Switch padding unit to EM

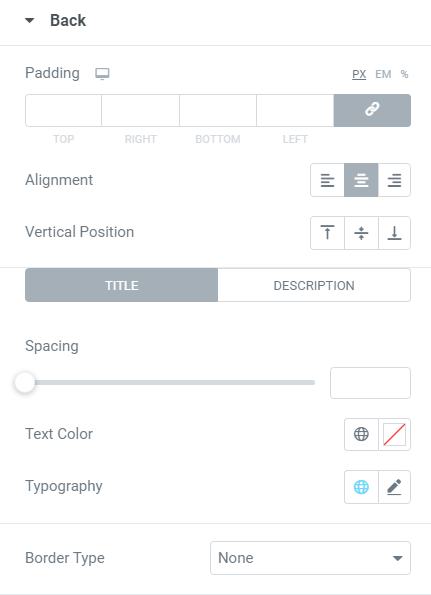point(383,74)
